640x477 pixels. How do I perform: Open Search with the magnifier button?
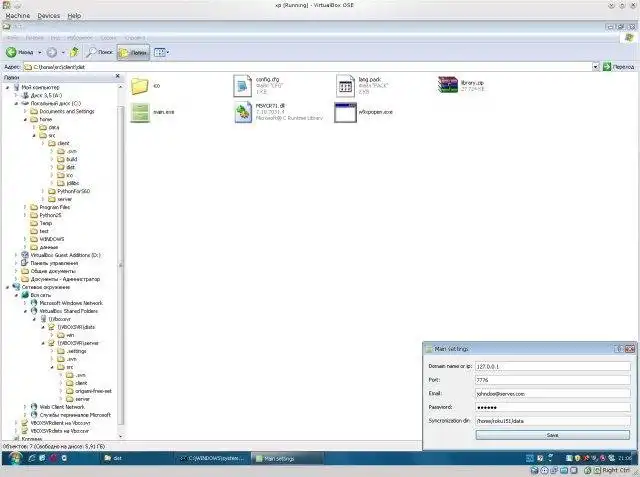100,52
